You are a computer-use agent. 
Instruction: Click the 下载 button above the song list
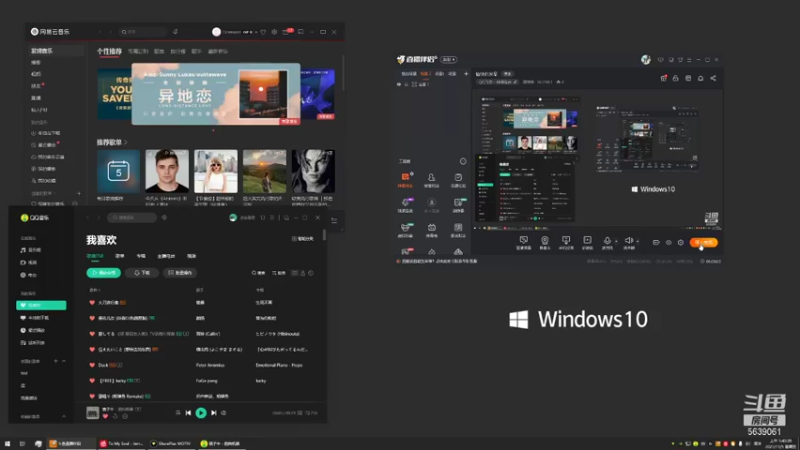pyautogui.click(x=142, y=273)
